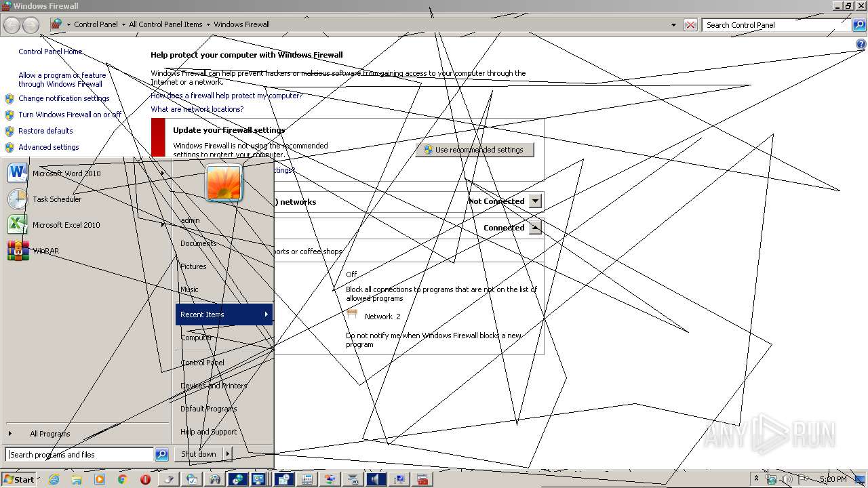Viewport: 868px width, 488px height.
Task: Open Control Panel Home link
Action: [50, 52]
